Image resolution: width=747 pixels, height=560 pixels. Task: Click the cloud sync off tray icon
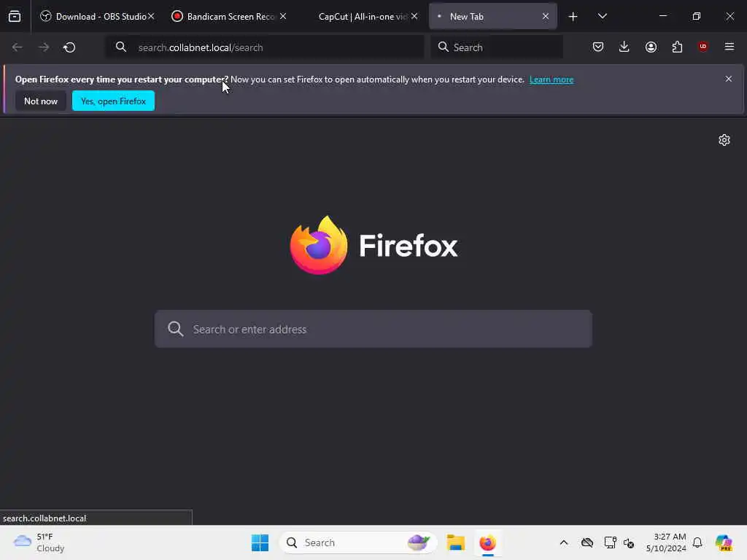pyautogui.click(x=587, y=542)
